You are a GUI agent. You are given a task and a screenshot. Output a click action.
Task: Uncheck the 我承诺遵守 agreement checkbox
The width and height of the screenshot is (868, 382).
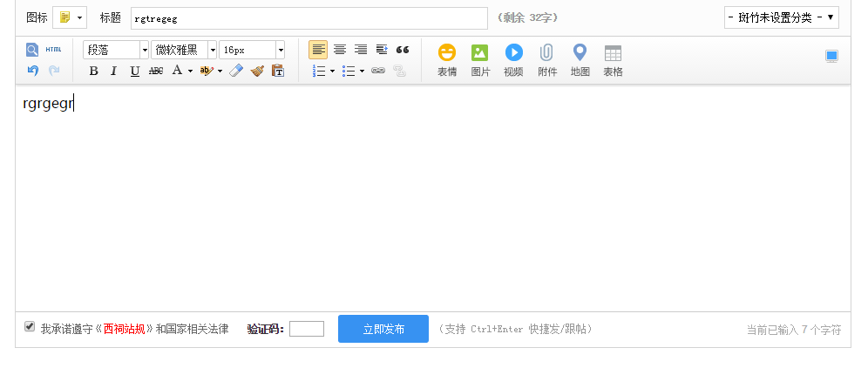click(30, 327)
